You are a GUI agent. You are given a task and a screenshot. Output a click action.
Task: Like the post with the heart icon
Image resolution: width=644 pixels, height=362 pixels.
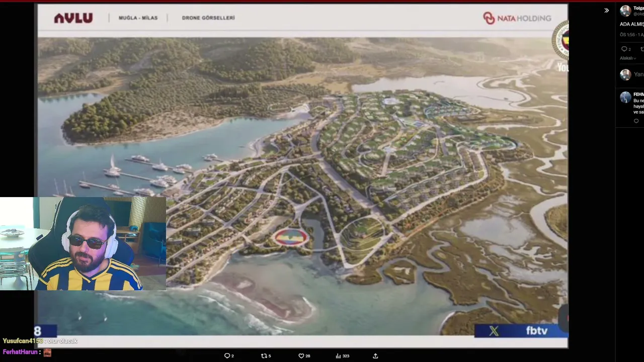click(304, 356)
